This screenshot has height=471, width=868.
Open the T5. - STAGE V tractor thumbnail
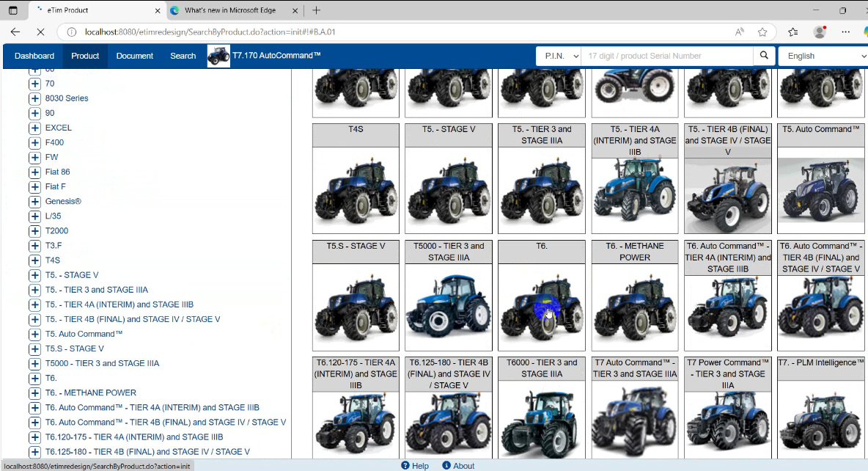pyautogui.click(x=449, y=190)
